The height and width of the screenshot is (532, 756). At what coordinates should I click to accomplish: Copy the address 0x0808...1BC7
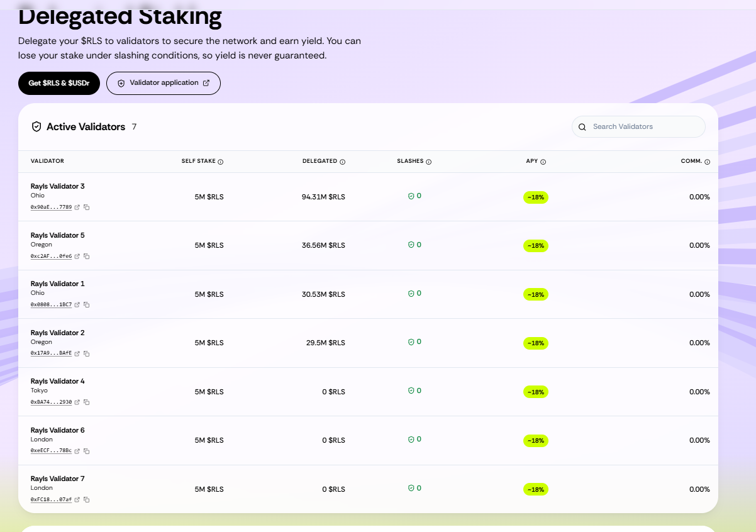[x=87, y=305]
